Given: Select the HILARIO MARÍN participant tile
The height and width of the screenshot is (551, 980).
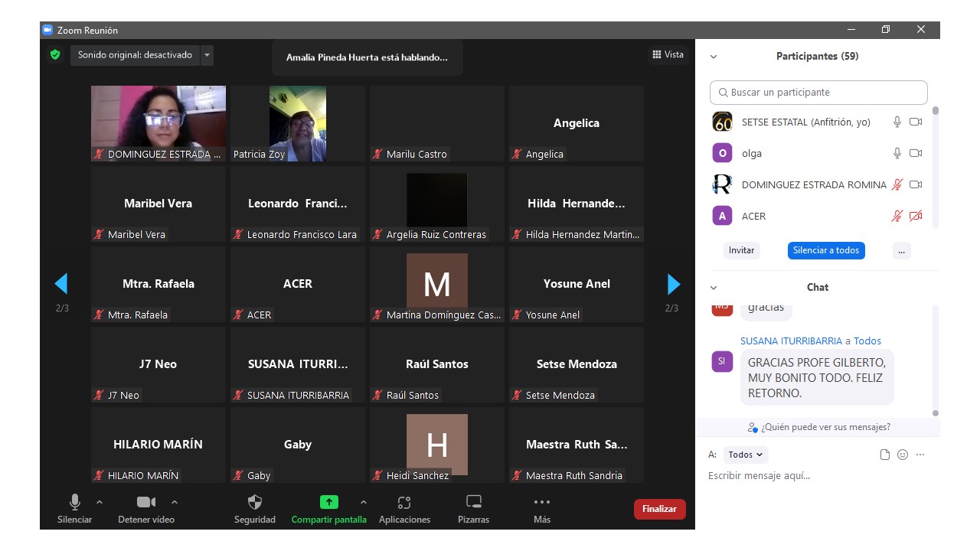Looking at the screenshot, I should click(x=158, y=445).
